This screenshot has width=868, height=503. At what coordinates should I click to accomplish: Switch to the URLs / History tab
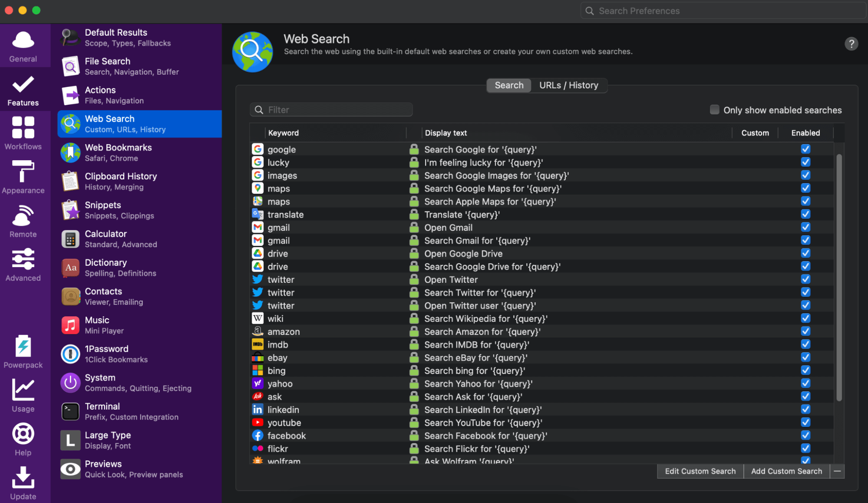point(568,85)
